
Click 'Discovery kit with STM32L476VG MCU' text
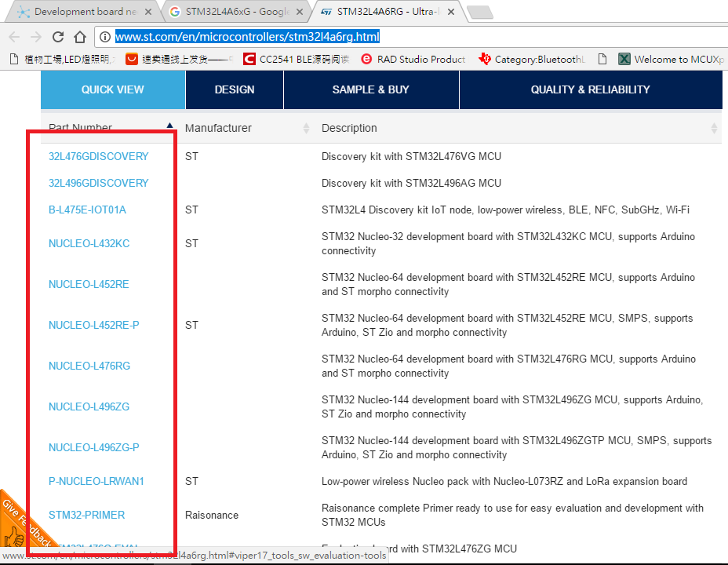(x=411, y=156)
